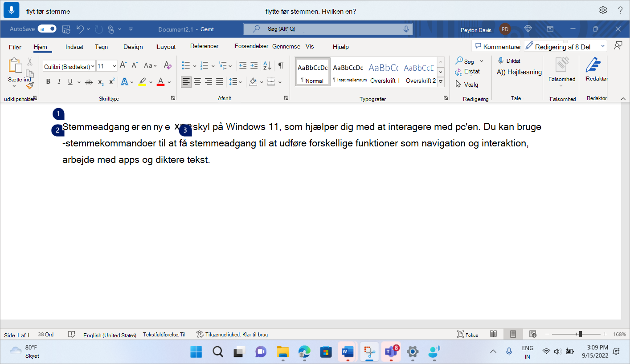Click the Kommentarer button

coord(497,46)
